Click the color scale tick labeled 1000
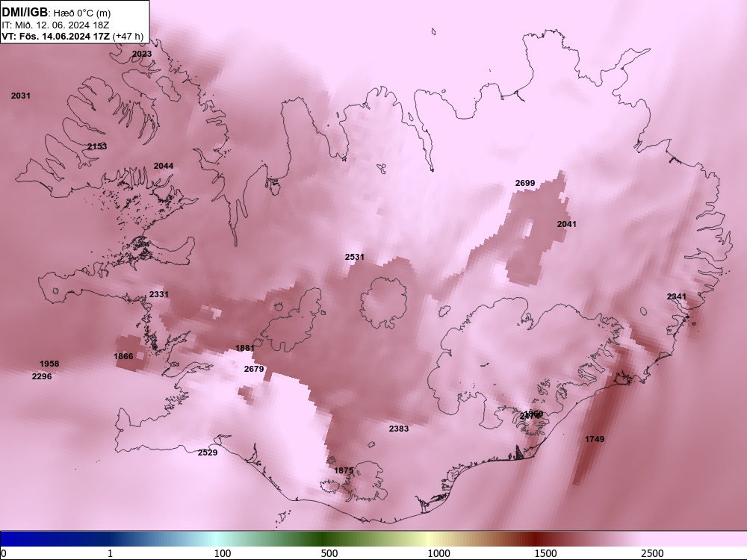The image size is (747, 560). coord(438,553)
